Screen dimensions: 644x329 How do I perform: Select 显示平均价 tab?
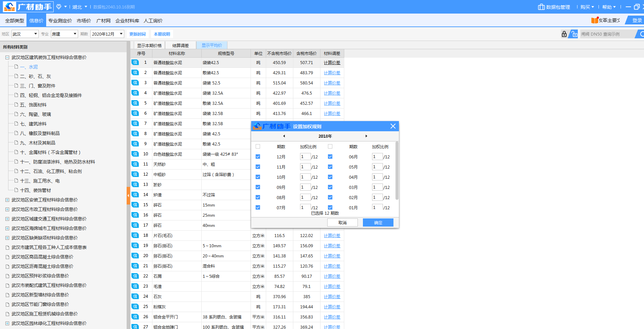[212, 45]
